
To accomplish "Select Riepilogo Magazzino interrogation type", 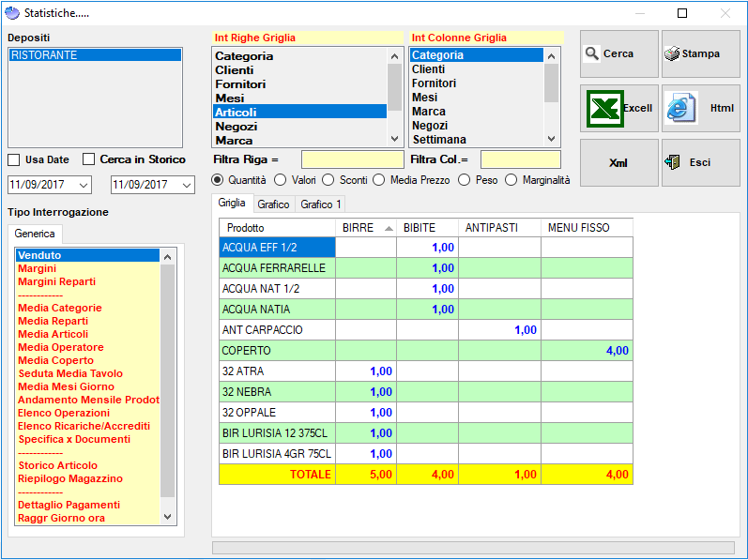I will click(x=88, y=478).
